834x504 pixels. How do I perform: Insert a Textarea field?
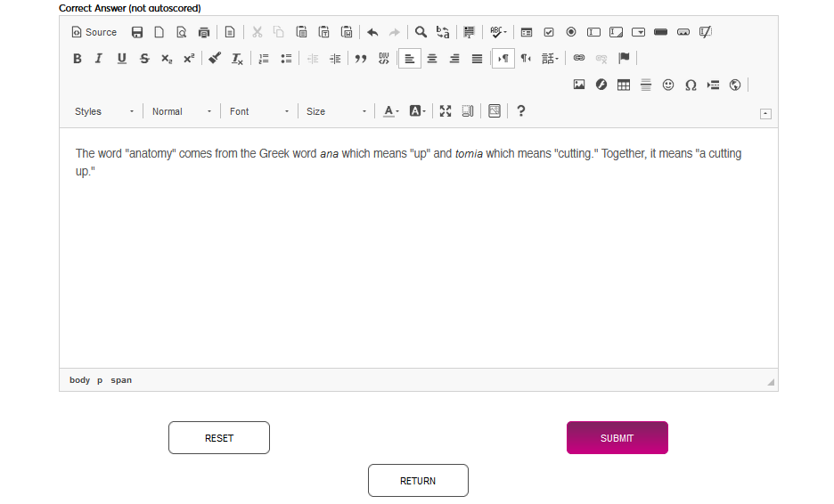coord(616,32)
